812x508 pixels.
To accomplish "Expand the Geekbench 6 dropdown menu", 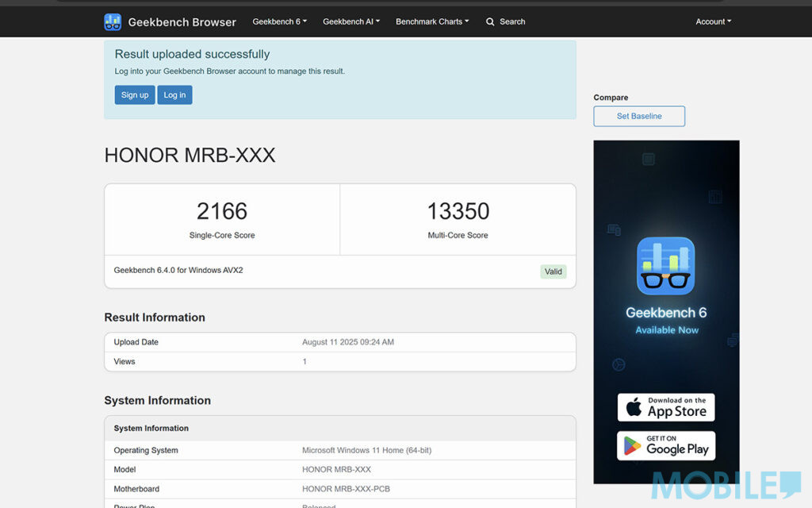I will [280, 21].
